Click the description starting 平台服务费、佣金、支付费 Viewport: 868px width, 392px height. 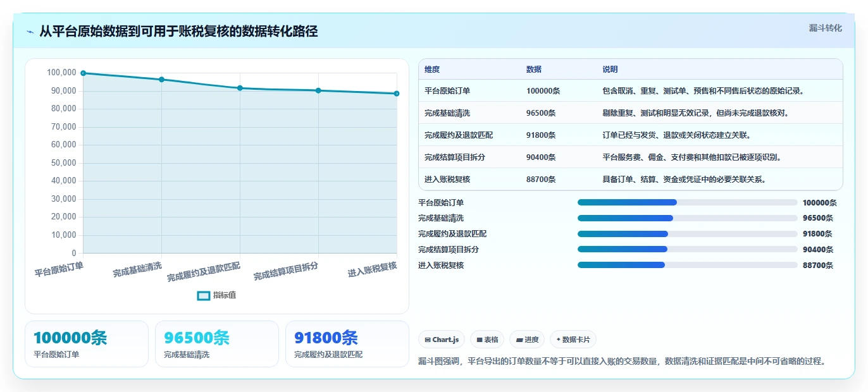coord(692,157)
